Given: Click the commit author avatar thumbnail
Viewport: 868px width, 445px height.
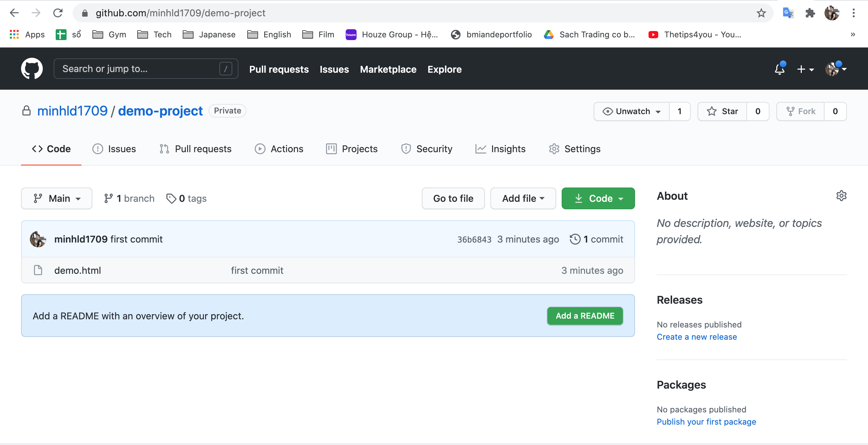Looking at the screenshot, I should click(x=38, y=239).
